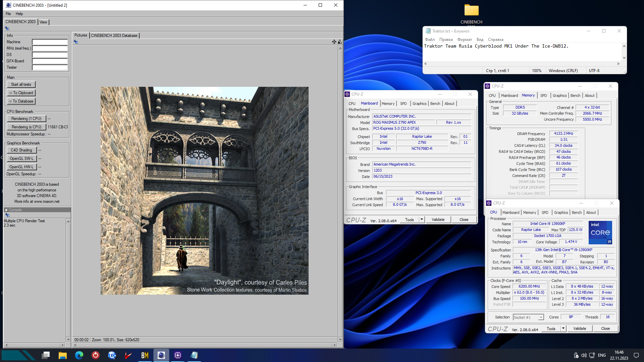Click the pin icon under CINEBENCH 2003 tab
This screenshot has height=362, width=644.
coord(7,28)
